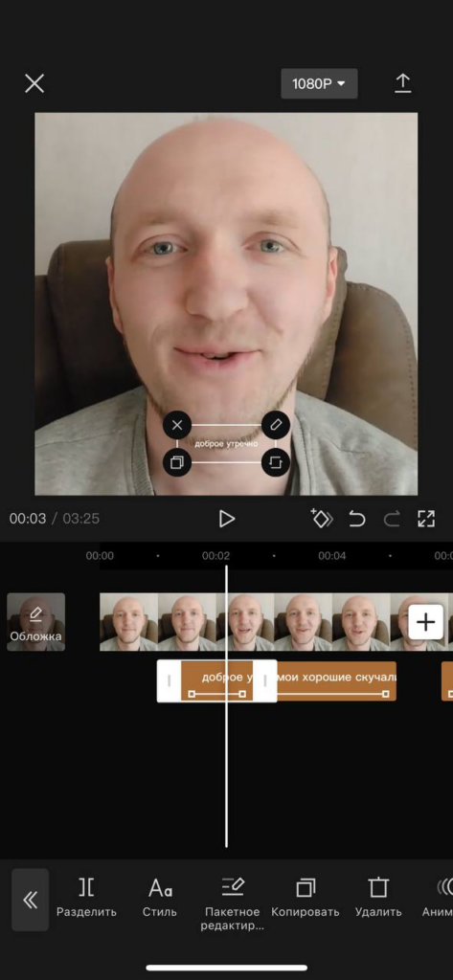Open the Стиль text style tool
Image resolution: width=453 pixels, height=980 pixels.
point(160,898)
